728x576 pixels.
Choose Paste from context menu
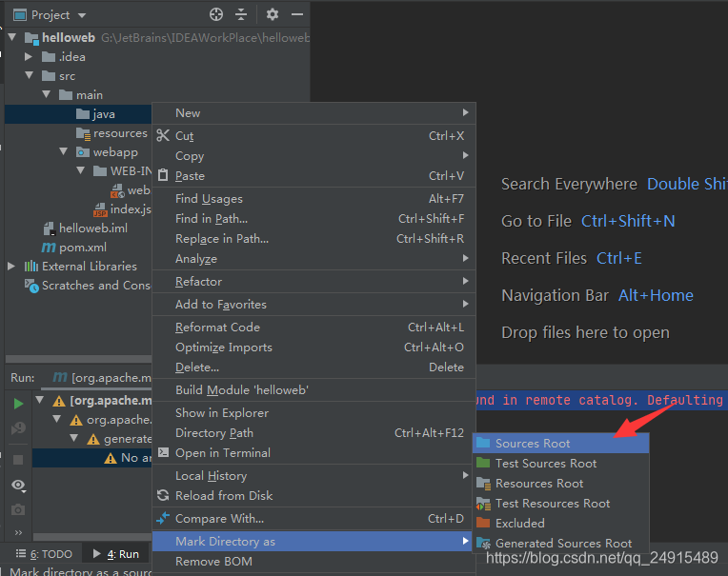[313, 176]
